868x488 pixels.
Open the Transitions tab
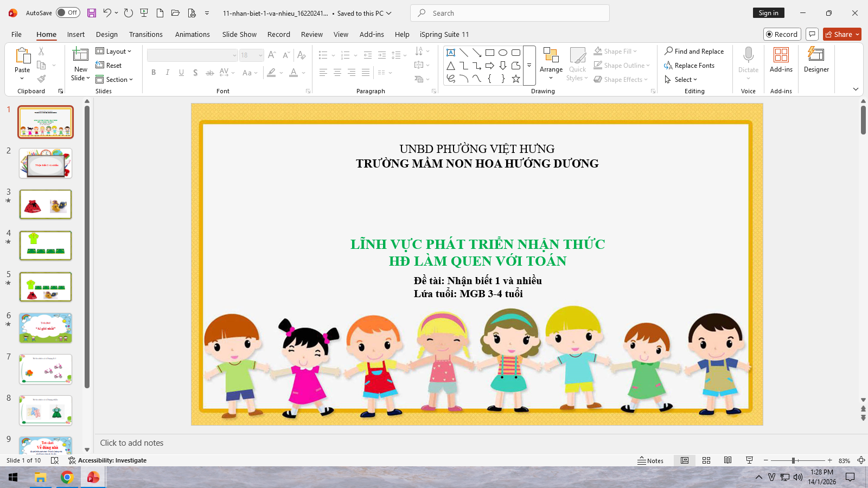coord(145,34)
